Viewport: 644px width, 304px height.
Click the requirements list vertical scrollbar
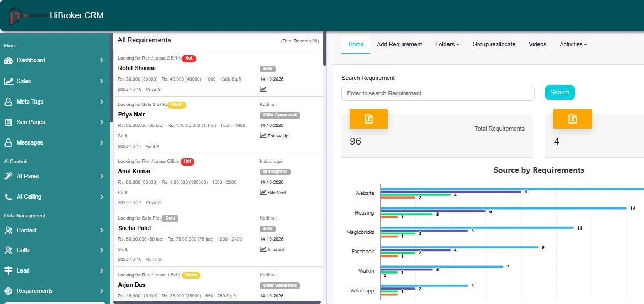(325, 49)
